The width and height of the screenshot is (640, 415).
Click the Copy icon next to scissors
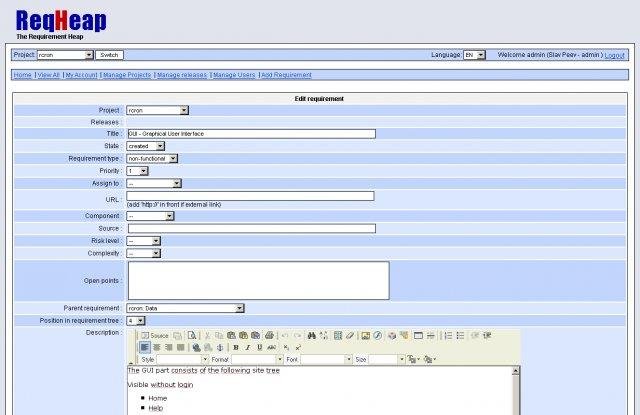pyautogui.click(x=219, y=335)
